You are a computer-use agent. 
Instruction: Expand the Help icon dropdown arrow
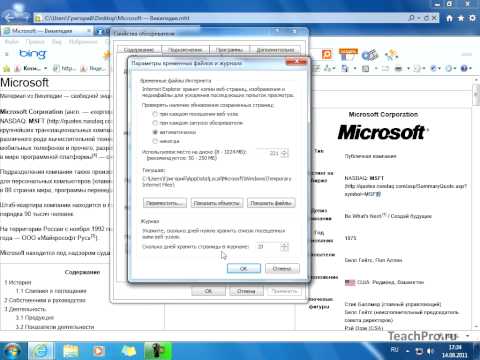click(470, 68)
